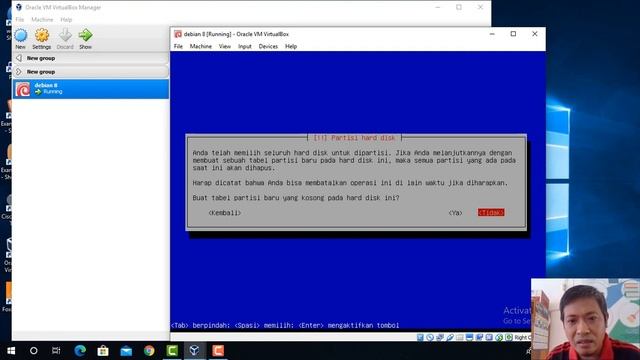This screenshot has width=640, height=360.
Task: Open File menu in VirtualBox Manager window
Action: tap(20, 20)
